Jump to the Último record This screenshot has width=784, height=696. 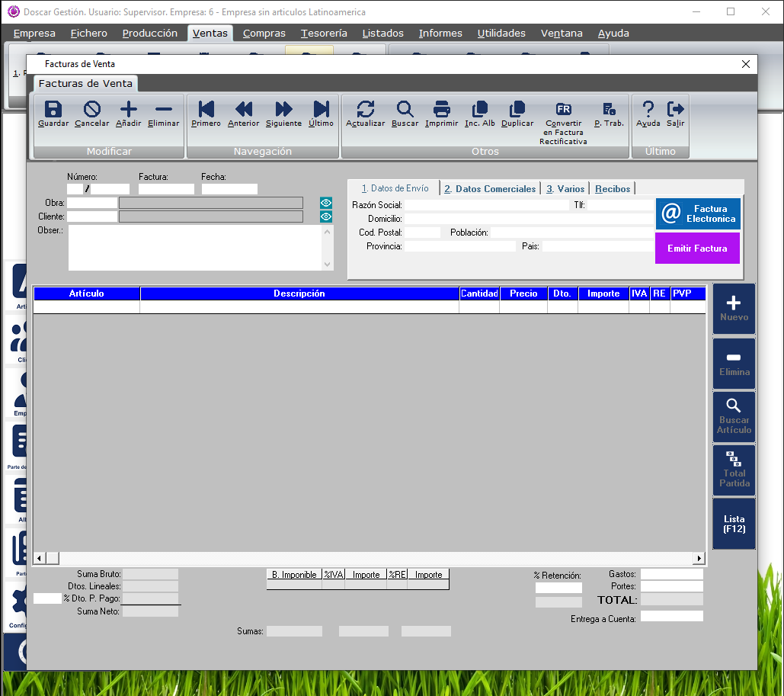pos(321,110)
